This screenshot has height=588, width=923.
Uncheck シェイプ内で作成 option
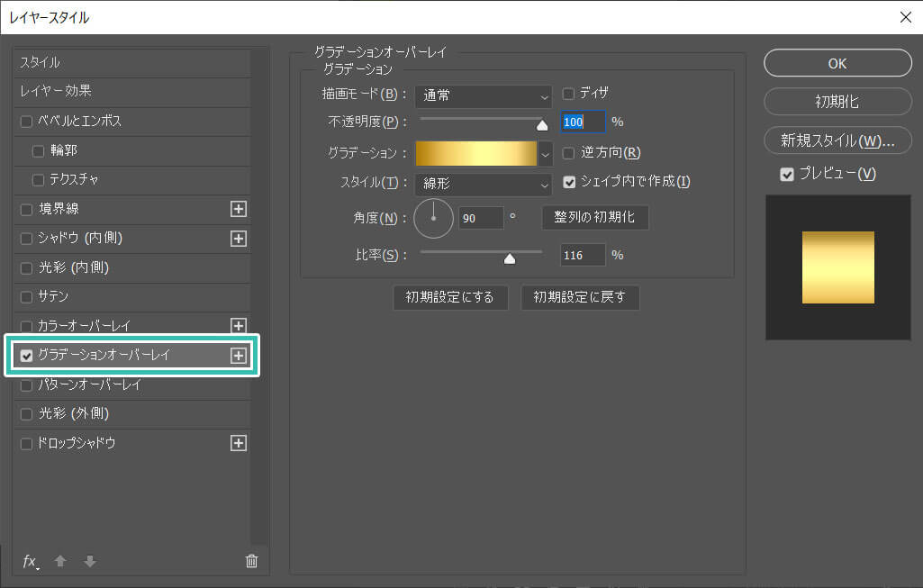[569, 182]
